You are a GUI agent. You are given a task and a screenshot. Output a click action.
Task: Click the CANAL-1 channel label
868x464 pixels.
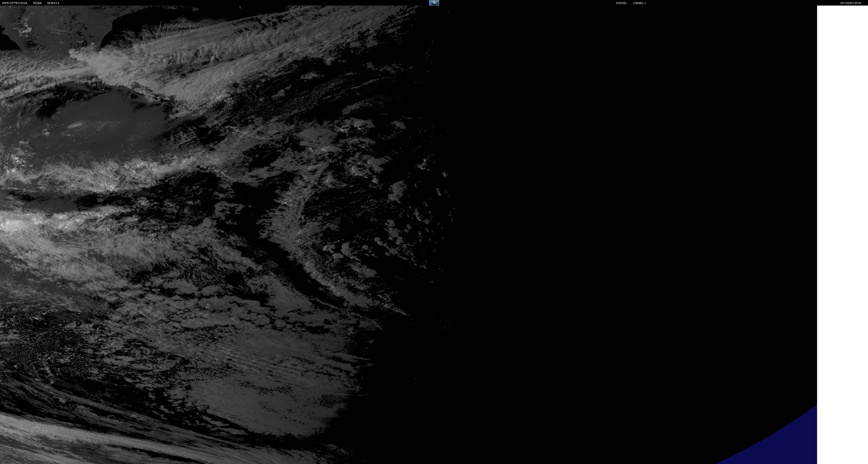[639, 3]
